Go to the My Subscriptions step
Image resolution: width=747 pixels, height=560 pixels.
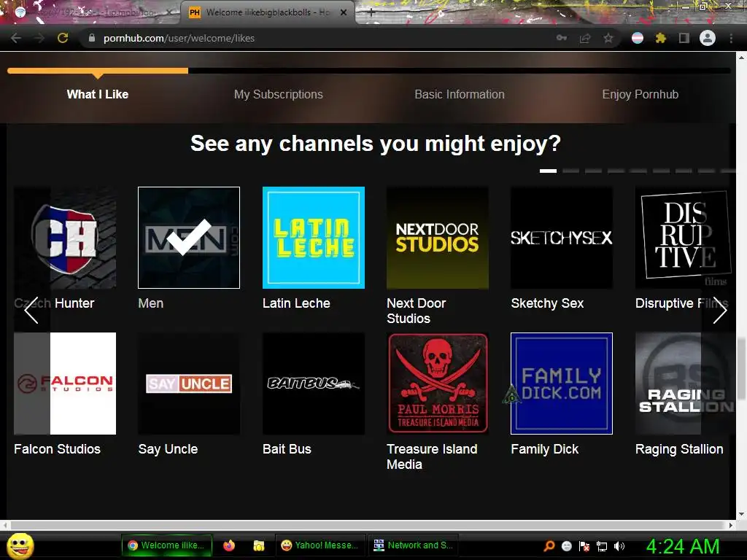278,94
